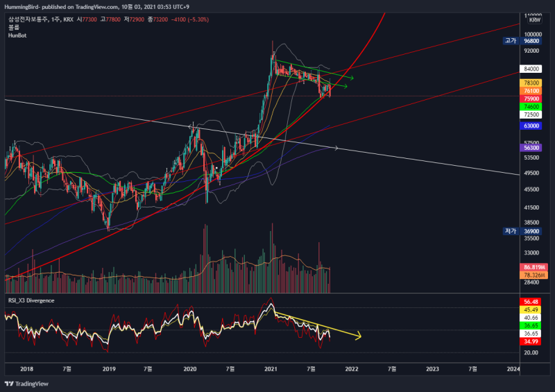The width and height of the screenshot is (555, 392).
Task: Select the 삼성전자보통주 symbol title
Action: coord(28,19)
